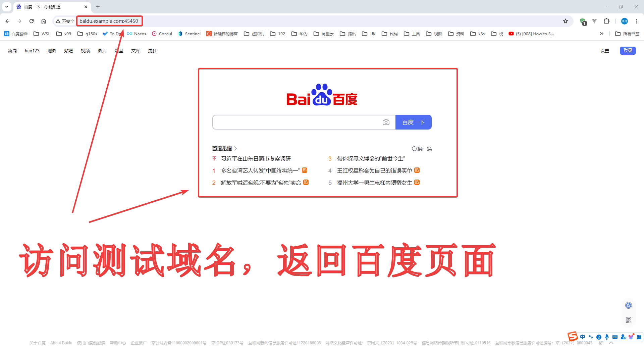
Task: Toggle the Sogou punctuation mode icon
Action: click(x=591, y=337)
